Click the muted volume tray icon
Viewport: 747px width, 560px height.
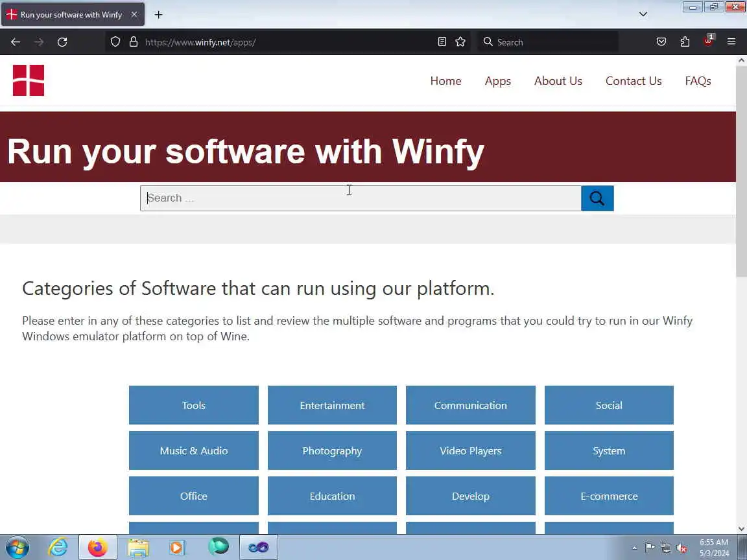[x=682, y=548]
